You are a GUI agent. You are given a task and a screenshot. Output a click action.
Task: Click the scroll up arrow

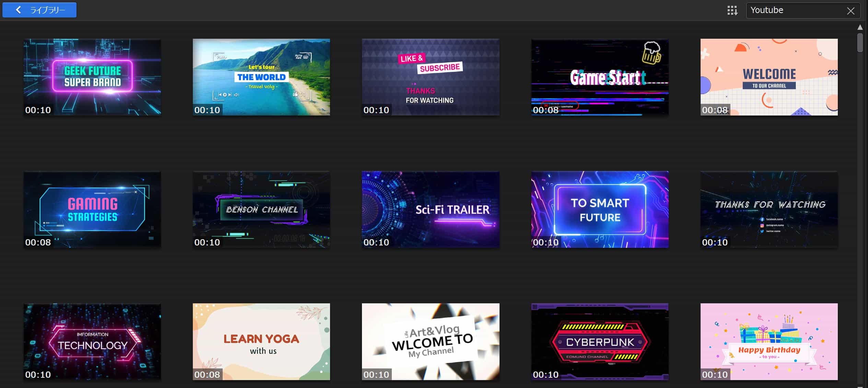pos(860,27)
